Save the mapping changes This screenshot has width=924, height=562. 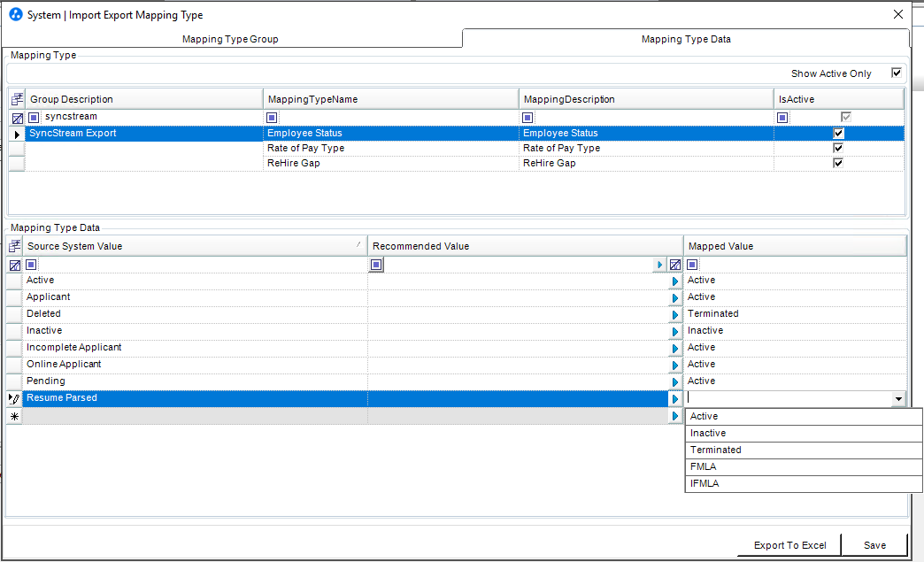tap(874, 545)
